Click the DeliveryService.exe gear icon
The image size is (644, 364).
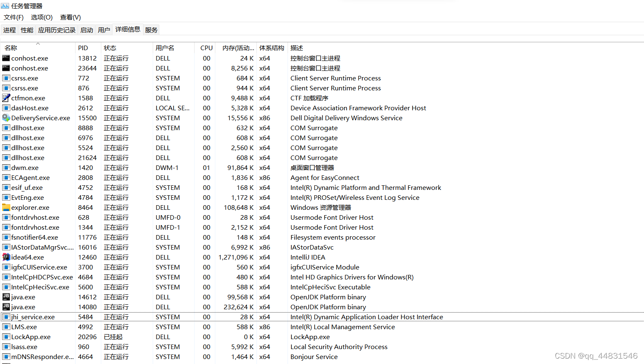click(6, 118)
